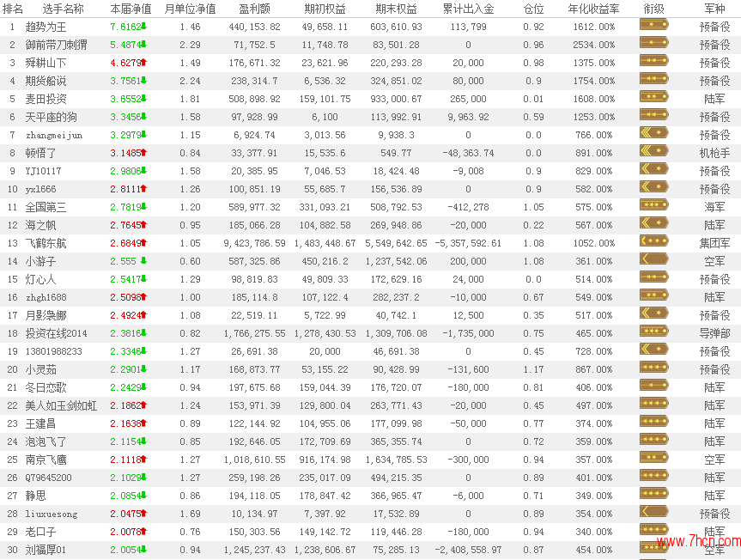The image size is (741, 560).
Task: Click the red up arrow beside 4.6279
Action: click(143, 63)
